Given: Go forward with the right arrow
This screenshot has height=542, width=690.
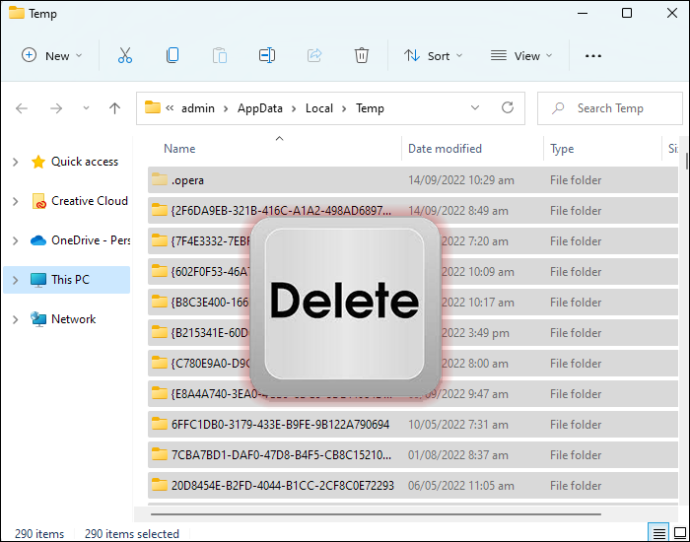Looking at the screenshot, I should [x=56, y=108].
